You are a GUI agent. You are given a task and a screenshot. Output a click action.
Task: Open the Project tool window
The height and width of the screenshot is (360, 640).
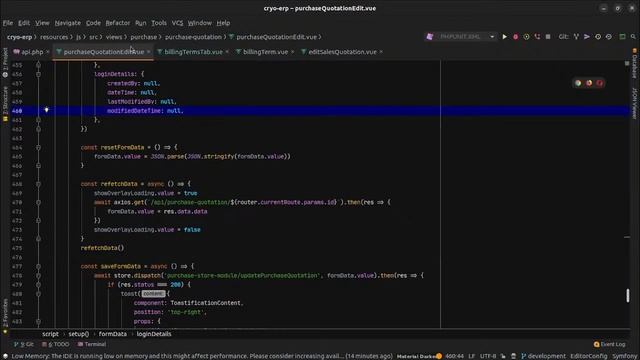pos(5,62)
